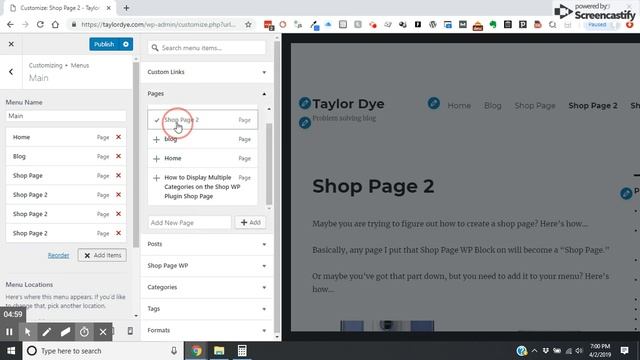Bookmark this page with the star
This screenshot has height=360, width=640.
point(248,24)
